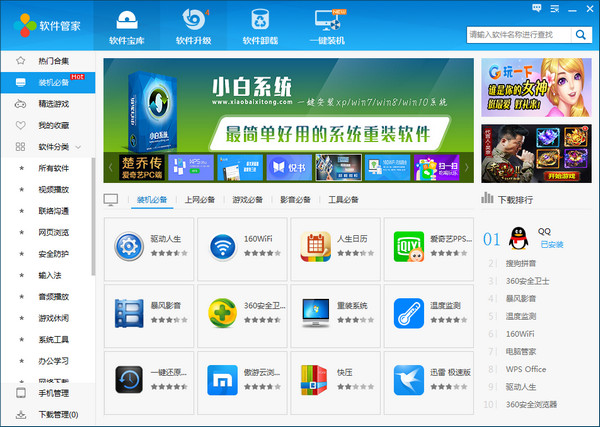Click the 快压 archive icon
Viewport: 600px width, 427px height.
point(314,380)
